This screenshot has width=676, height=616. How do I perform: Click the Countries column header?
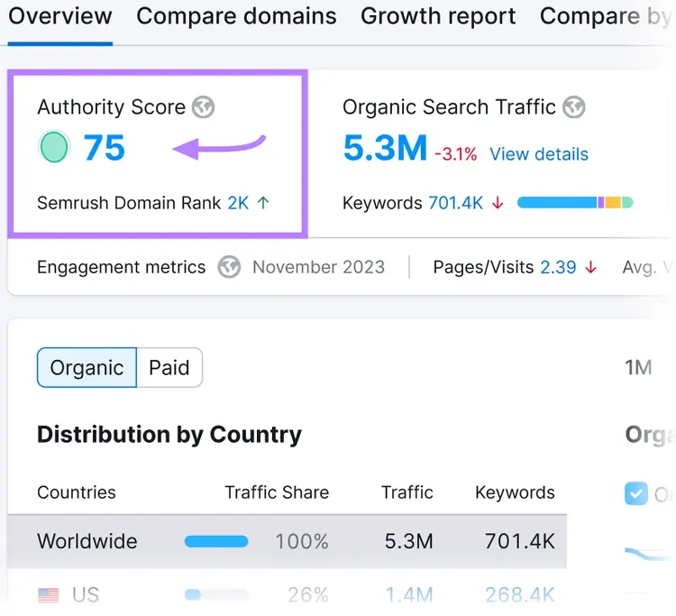point(77,492)
